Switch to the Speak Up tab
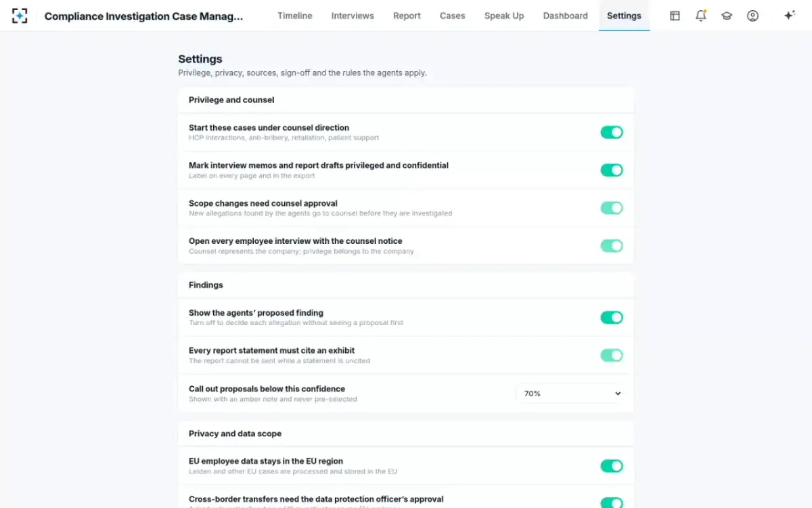812x508 pixels. coord(504,16)
